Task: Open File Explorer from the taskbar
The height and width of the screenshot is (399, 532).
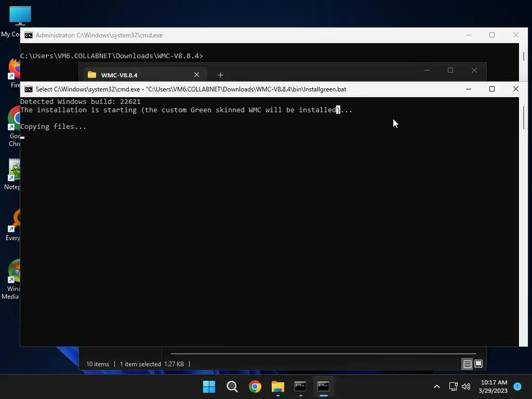Action: click(277, 387)
